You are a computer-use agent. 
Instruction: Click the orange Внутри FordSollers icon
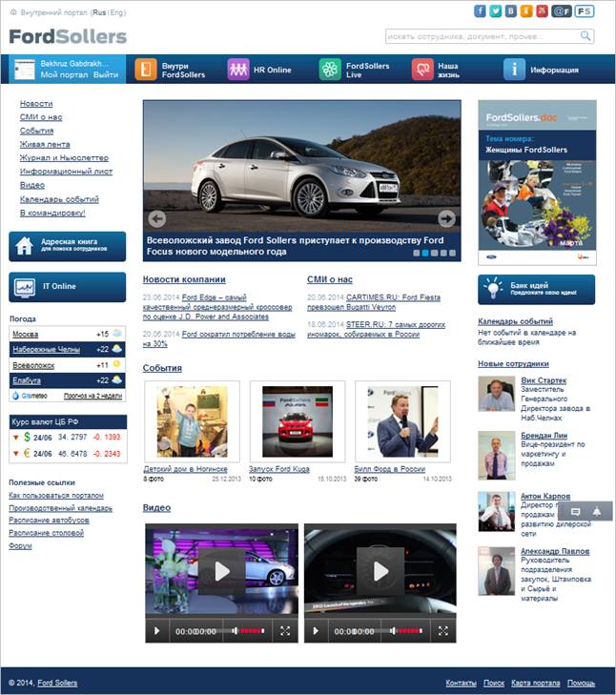click(146, 70)
